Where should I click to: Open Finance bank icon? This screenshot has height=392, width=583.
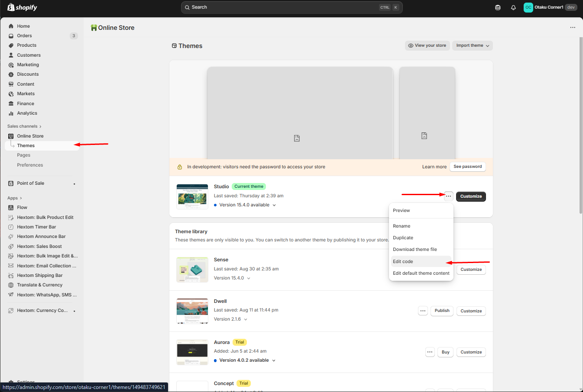click(x=11, y=104)
